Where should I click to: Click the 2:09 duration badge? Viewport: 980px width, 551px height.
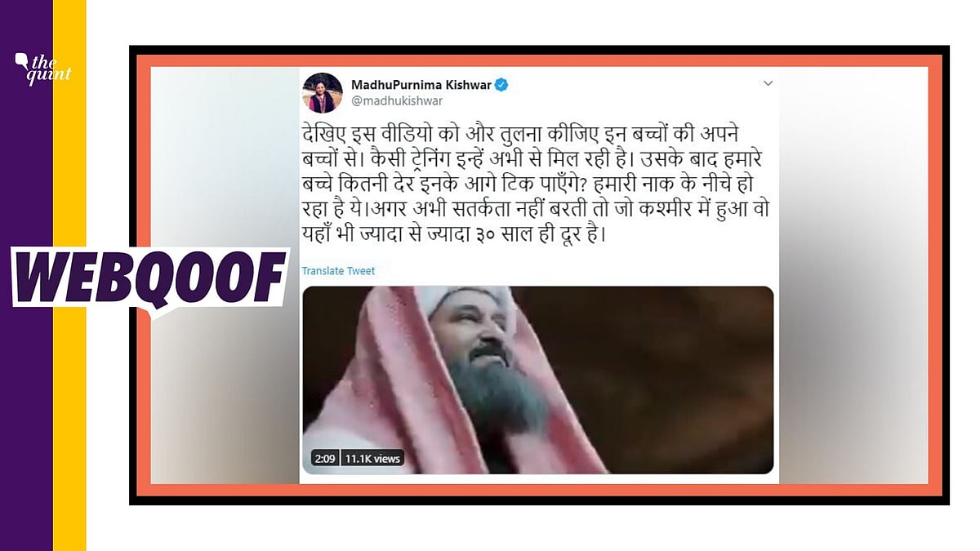click(x=324, y=459)
